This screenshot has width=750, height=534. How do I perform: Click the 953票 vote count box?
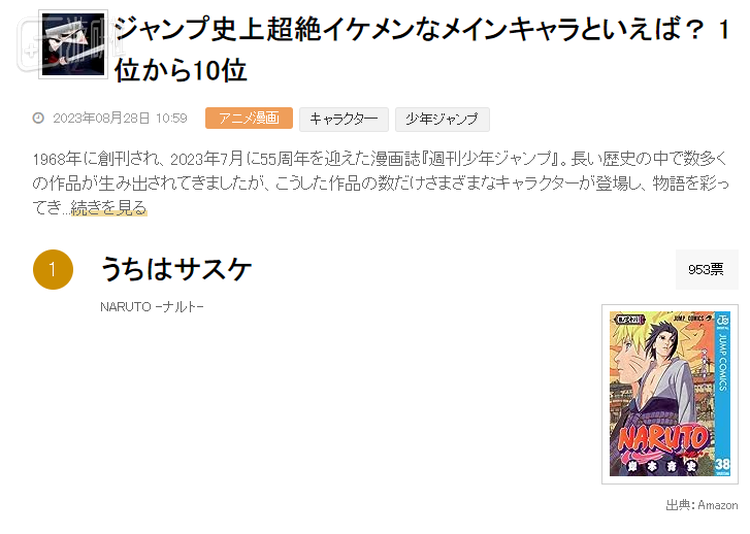(x=706, y=269)
